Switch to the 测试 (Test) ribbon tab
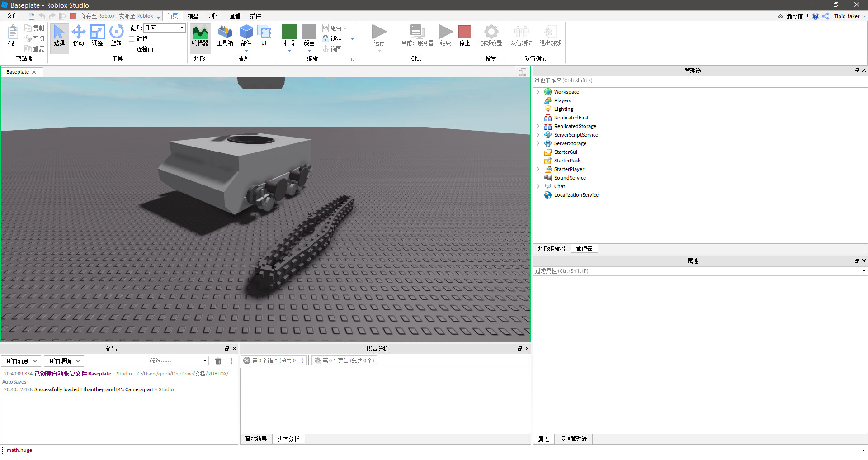This screenshot has width=868, height=460. (x=214, y=16)
